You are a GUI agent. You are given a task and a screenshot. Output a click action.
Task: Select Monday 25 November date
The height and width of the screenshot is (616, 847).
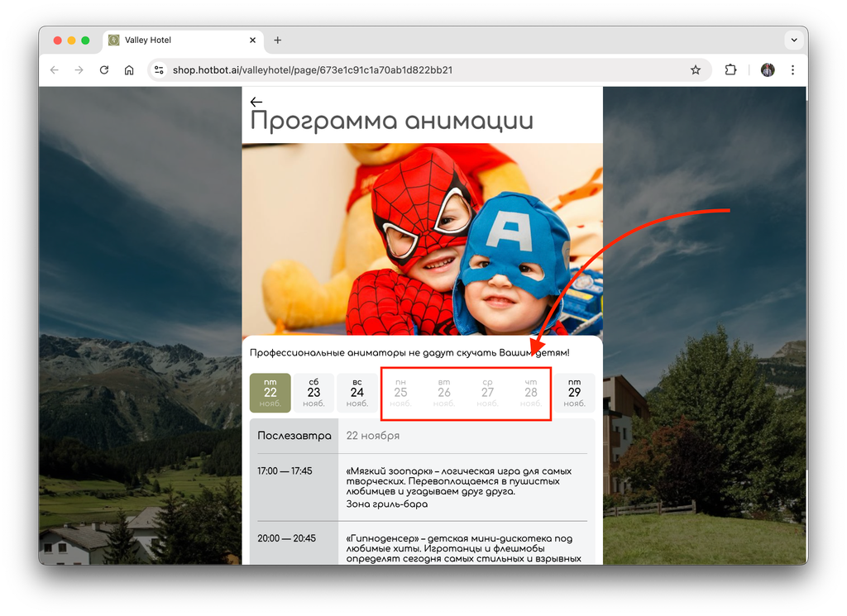tap(401, 393)
